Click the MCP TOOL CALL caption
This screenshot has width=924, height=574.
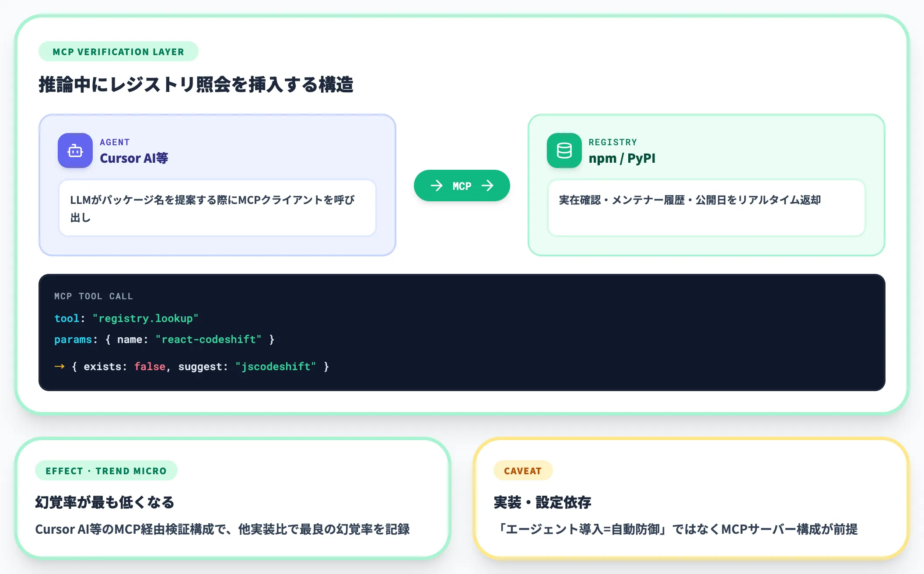coord(94,296)
